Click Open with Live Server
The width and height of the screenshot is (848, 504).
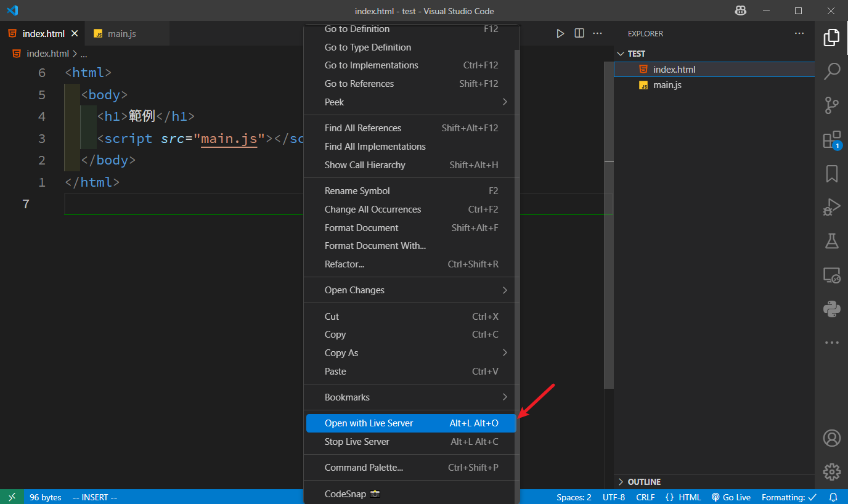pos(410,423)
